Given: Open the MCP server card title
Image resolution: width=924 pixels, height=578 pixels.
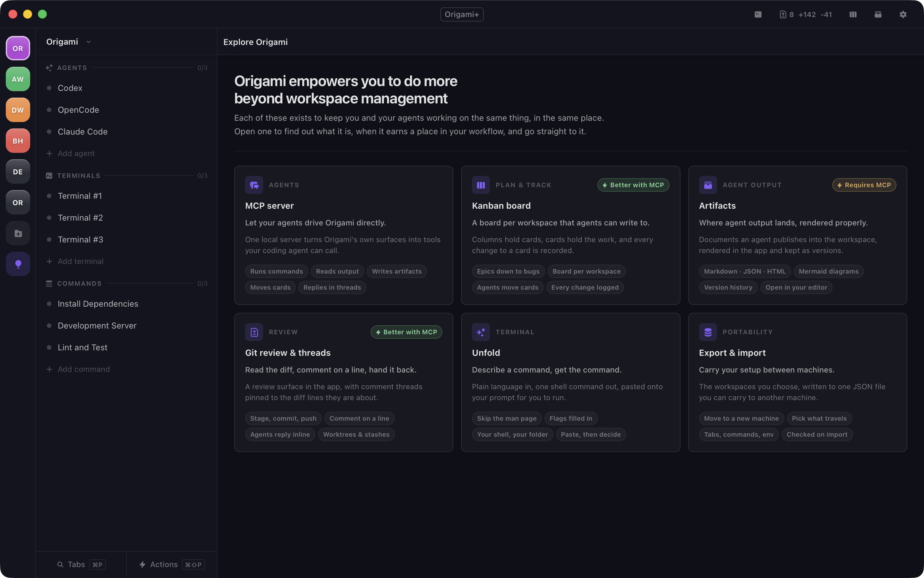Looking at the screenshot, I should 269,206.
